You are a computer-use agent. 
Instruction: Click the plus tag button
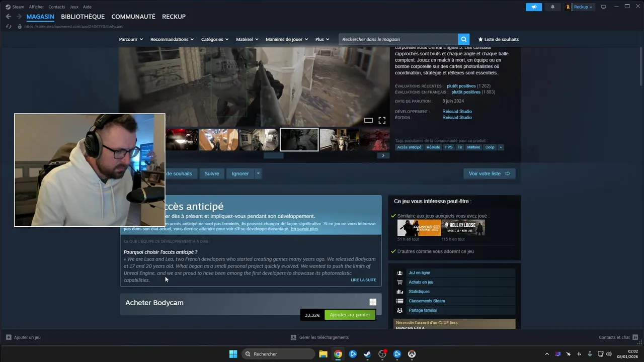pos(501,147)
